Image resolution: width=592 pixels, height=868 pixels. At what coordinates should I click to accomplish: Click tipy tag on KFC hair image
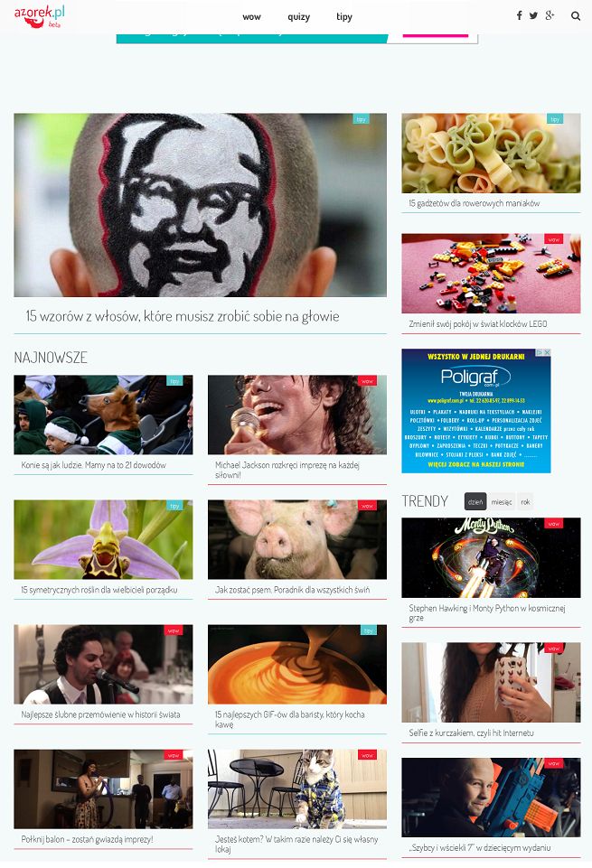pyautogui.click(x=361, y=119)
